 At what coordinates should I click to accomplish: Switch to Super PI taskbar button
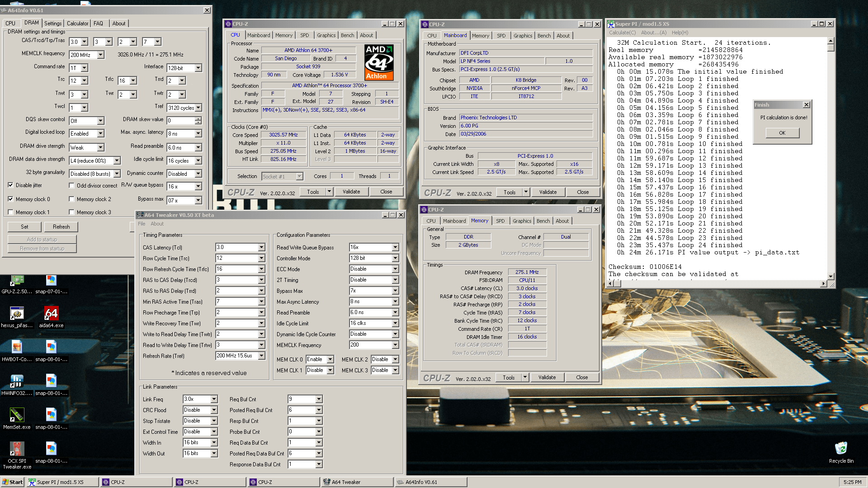tap(62, 482)
